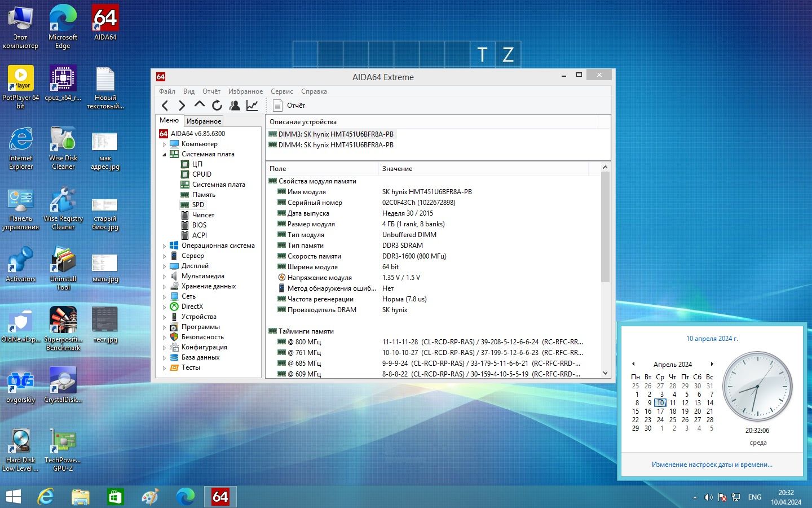Viewport: 812px width, 508px height.
Task: Go to next month in calendar
Action: [x=712, y=364]
